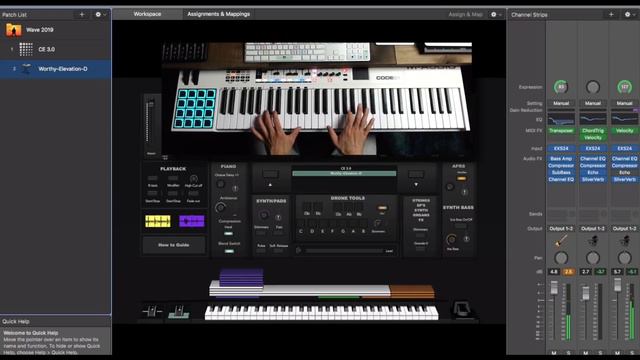The image size is (640, 360).
Task: Open the Bass Amp audio effect
Action: coord(561,158)
